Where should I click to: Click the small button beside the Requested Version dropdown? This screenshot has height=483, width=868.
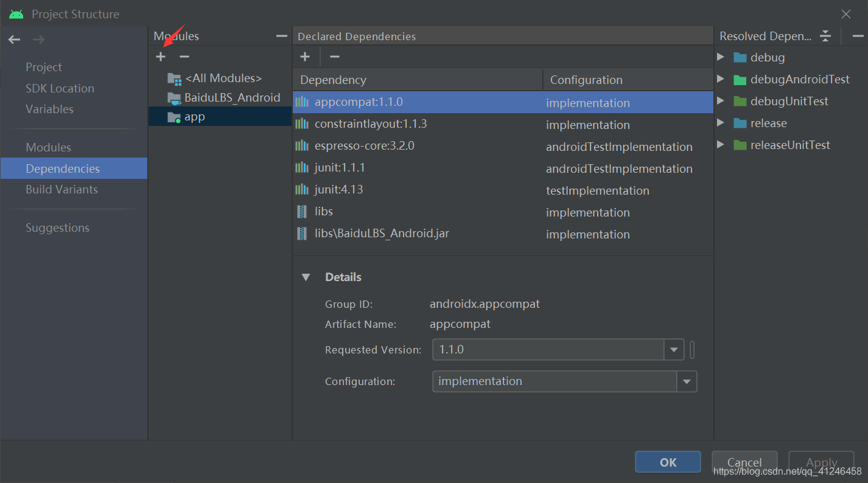692,350
